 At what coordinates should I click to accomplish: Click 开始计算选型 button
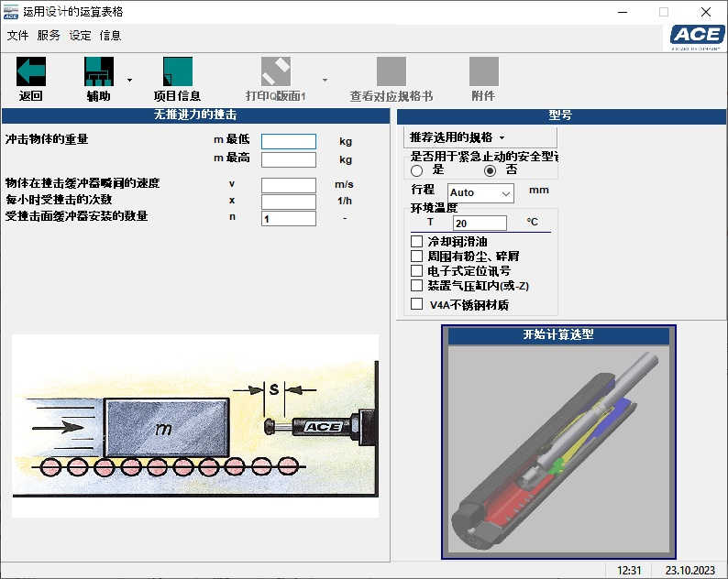558,335
